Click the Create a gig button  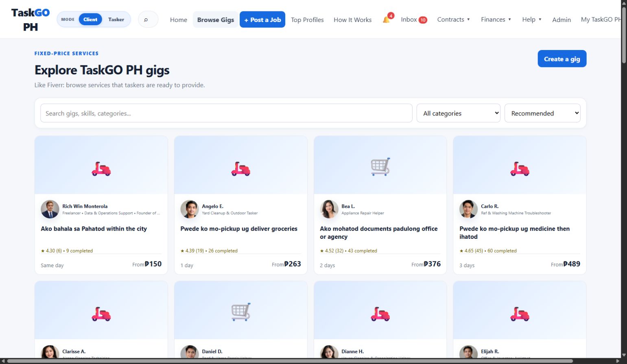coord(562,59)
